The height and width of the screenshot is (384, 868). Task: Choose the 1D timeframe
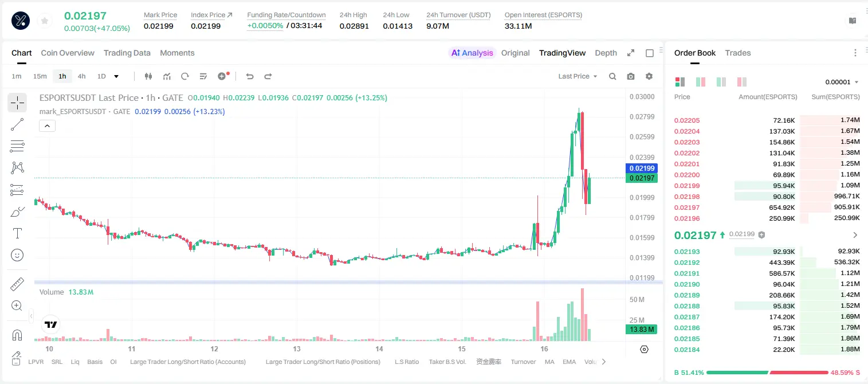(x=101, y=76)
